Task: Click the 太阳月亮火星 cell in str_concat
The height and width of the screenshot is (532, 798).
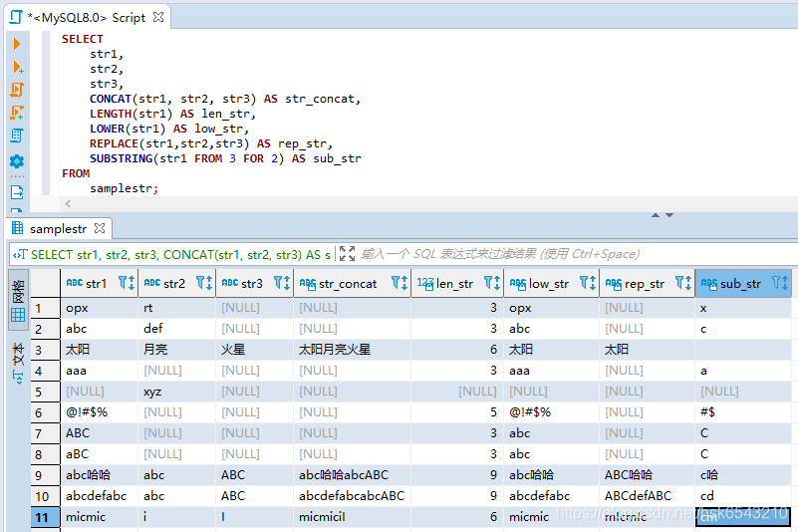Action: [x=353, y=350]
